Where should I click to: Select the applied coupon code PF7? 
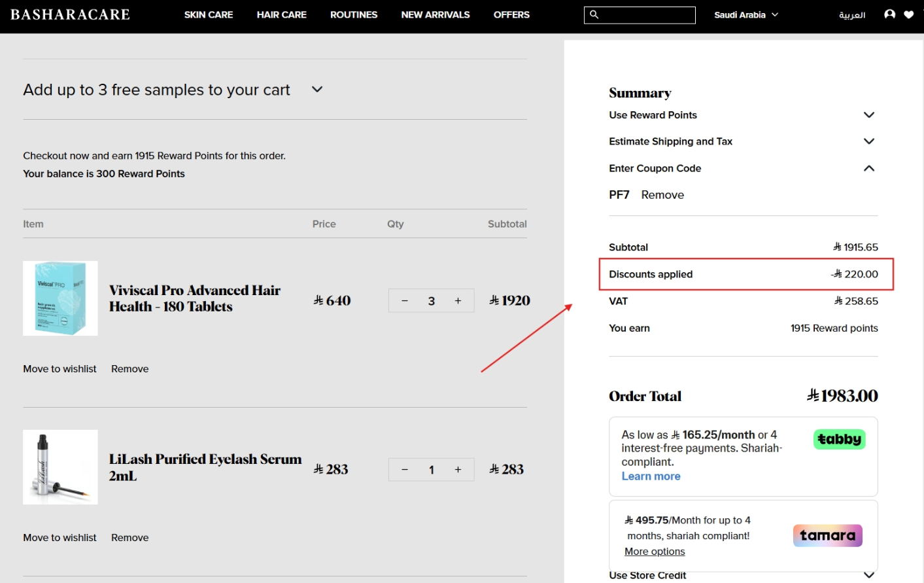point(619,195)
